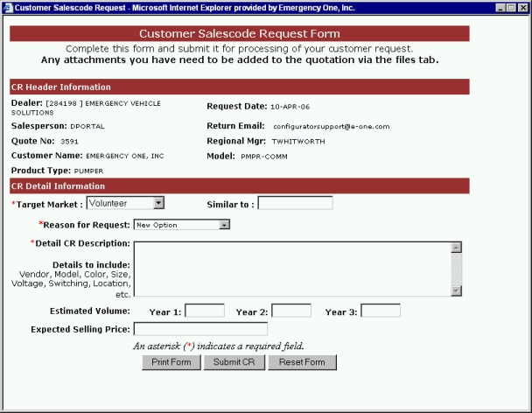Click the CR Detail Information heading

[58, 186]
